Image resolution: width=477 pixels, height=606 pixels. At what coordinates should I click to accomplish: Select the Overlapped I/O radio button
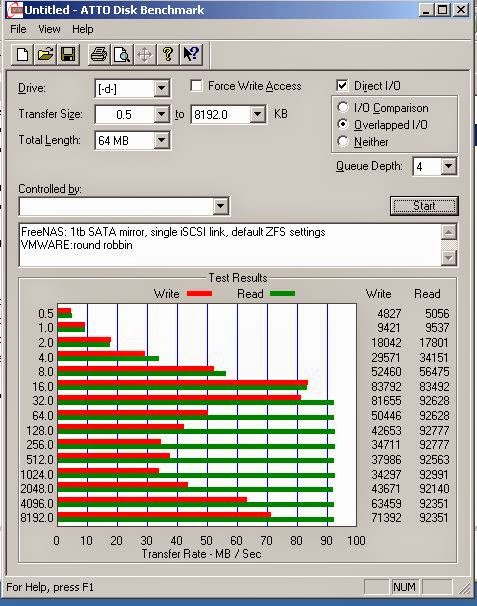coord(342,124)
